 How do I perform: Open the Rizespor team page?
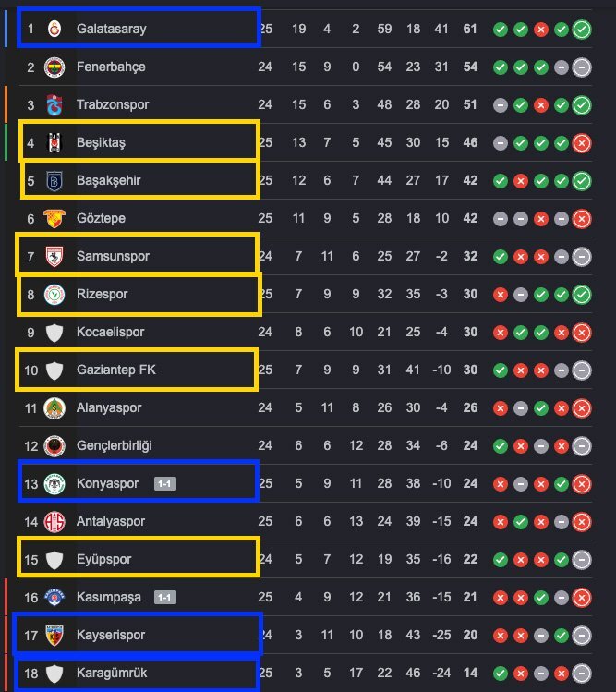[102, 294]
